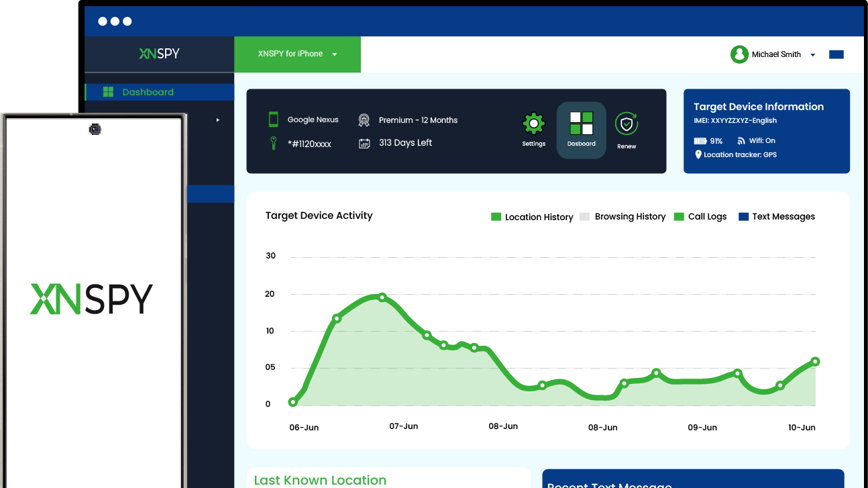The image size is (868, 488).
Task: Click the Last Known Location heading
Action: 320,480
